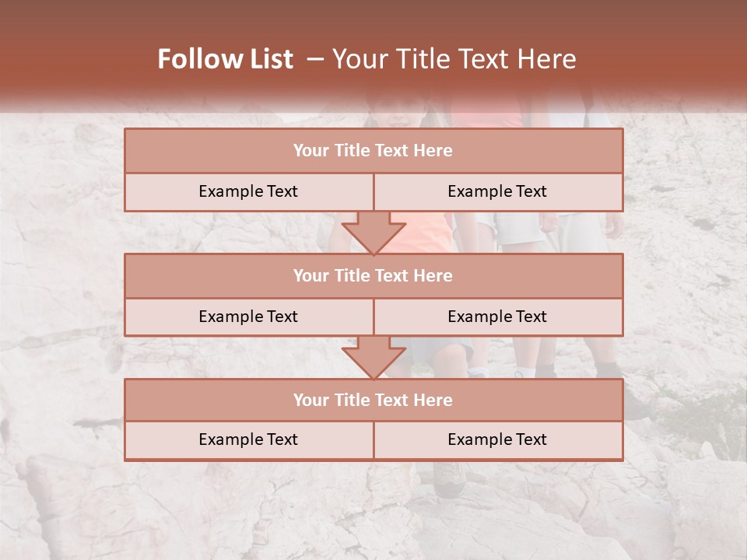Click the left Example Text cell in bottom block
Screen dimensions: 747x560
pos(249,440)
